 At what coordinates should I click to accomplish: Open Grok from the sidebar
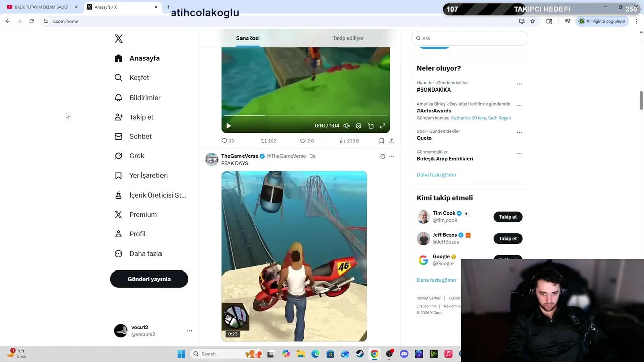129,156
